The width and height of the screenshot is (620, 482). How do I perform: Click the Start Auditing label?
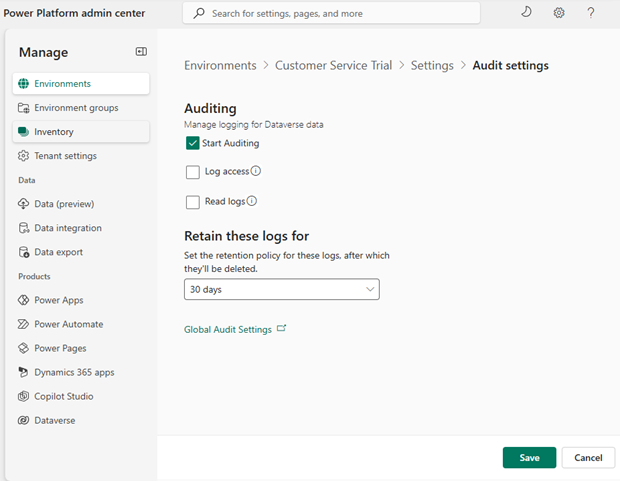click(231, 143)
